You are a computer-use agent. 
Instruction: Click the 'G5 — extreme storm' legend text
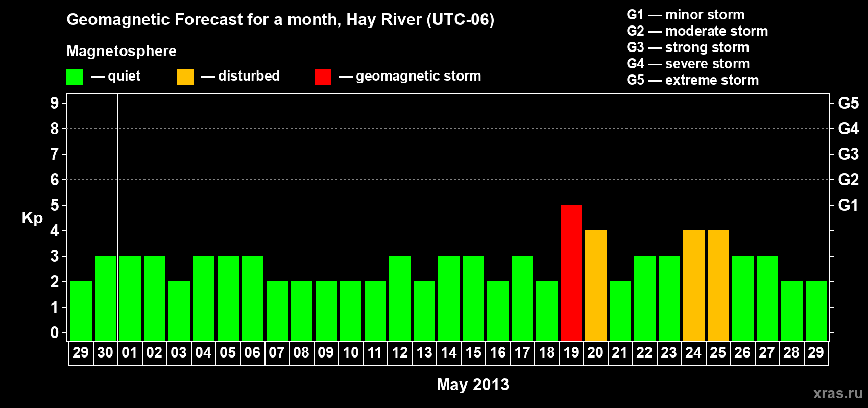coord(693,80)
